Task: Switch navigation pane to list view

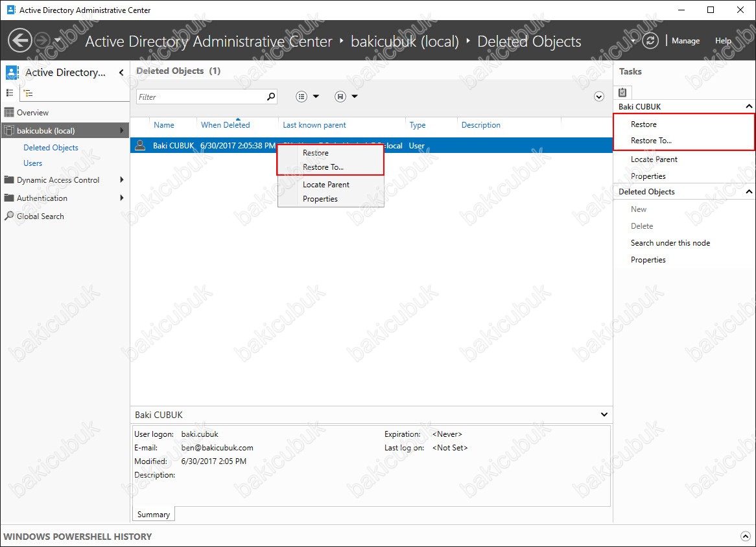Action: coord(10,93)
